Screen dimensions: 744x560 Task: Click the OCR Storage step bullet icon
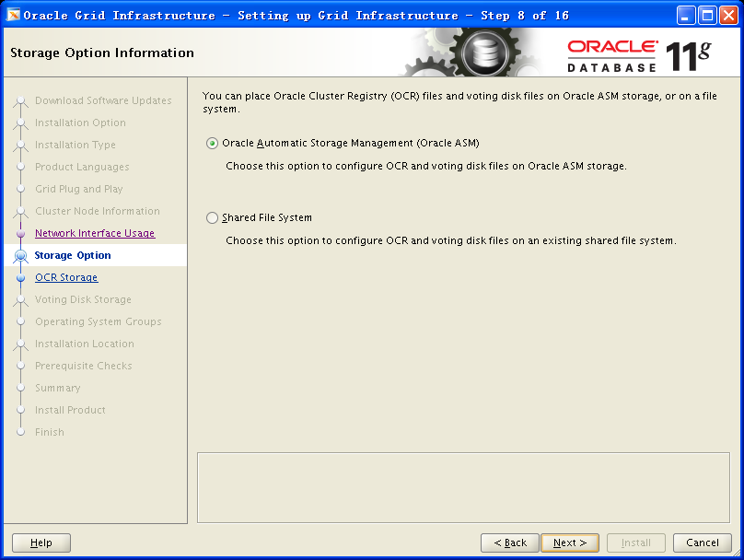tap(20, 277)
